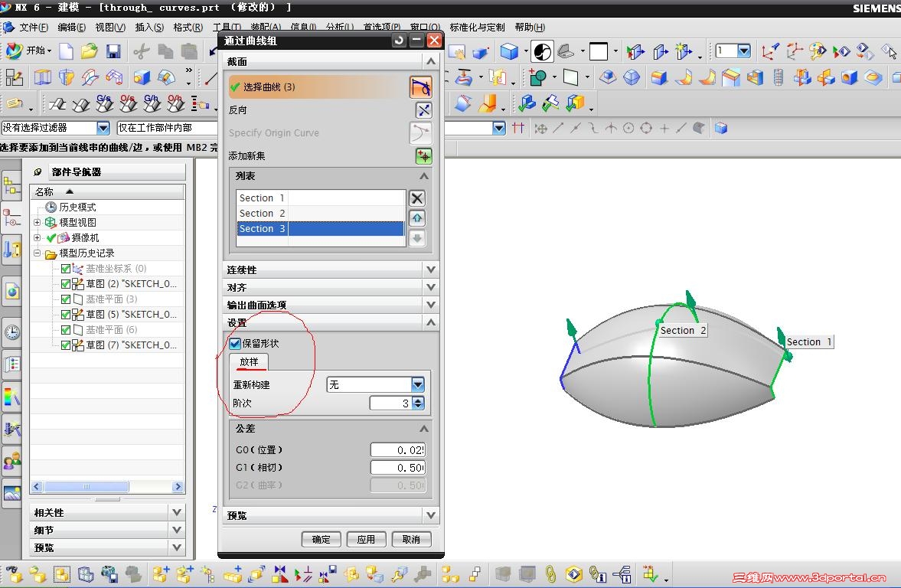Collapse the 模型历史记录 tree node
The width and height of the screenshot is (901, 588).
[38, 253]
